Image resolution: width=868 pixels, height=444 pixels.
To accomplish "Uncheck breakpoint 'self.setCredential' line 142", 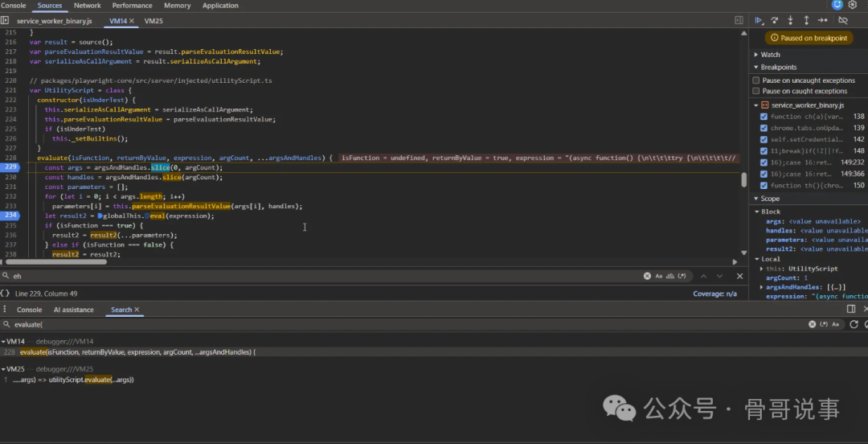I will (x=764, y=140).
